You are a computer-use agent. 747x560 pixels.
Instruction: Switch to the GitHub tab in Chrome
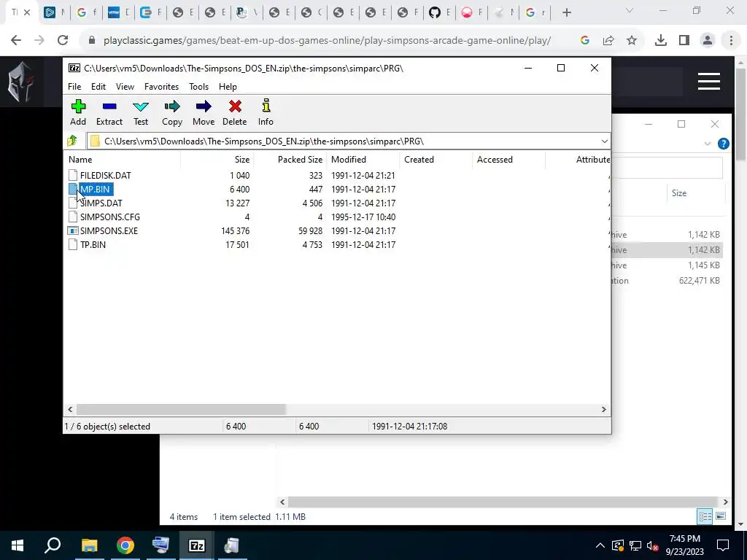click(435, 13)
